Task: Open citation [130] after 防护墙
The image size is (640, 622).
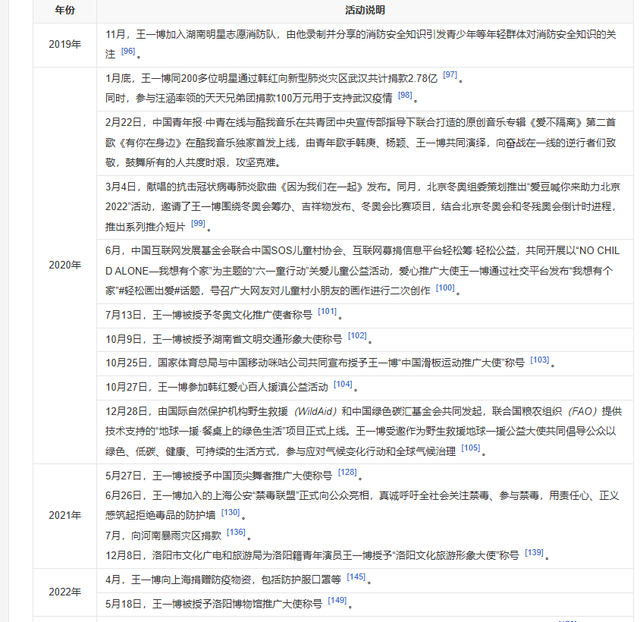Action: click(x=231, y=512)
